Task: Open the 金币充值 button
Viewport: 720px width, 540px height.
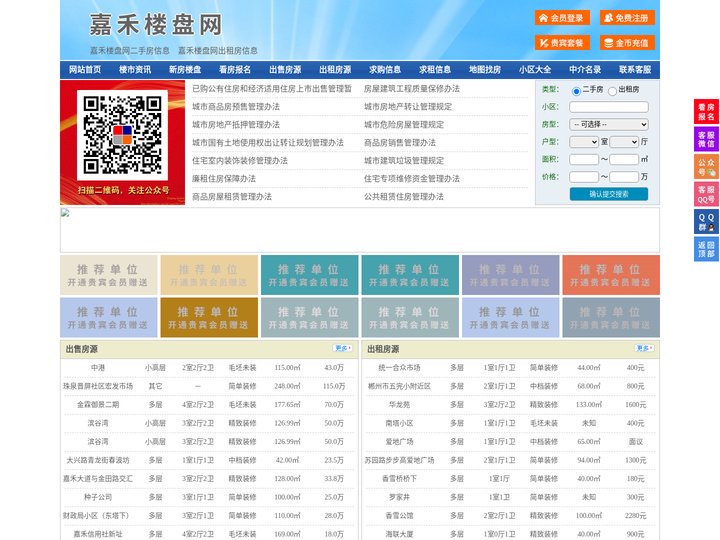Action: coord(627,43)
